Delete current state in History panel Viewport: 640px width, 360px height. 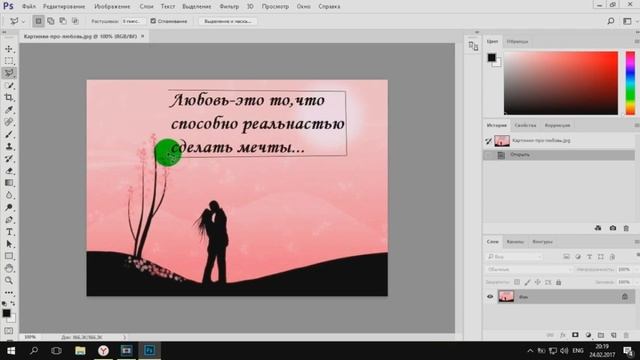626,228
